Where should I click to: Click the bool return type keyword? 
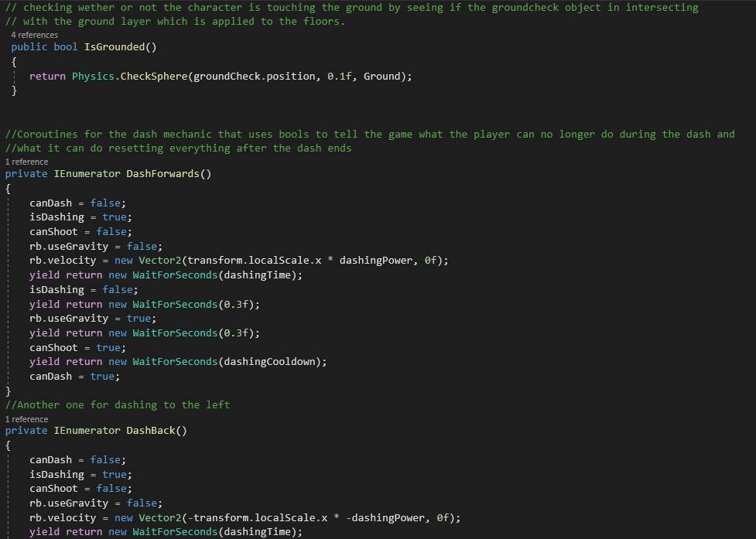tap(66, 47)
